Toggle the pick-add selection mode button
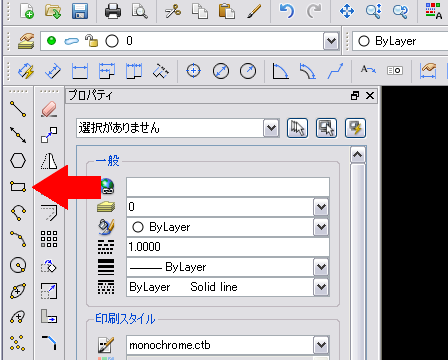The width and height of the screenshot is (448, 360). point(297,128)
